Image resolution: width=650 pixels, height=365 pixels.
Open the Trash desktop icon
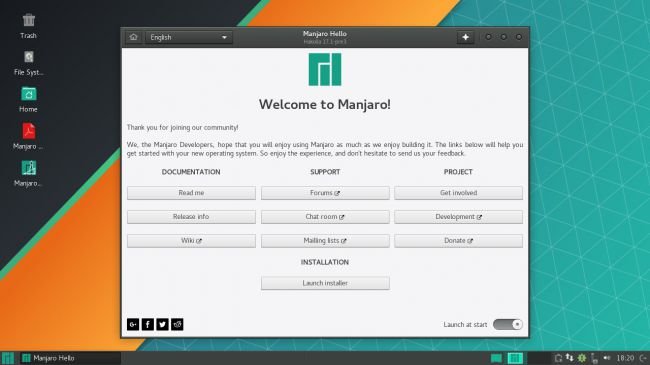click(x=29, y=26)
